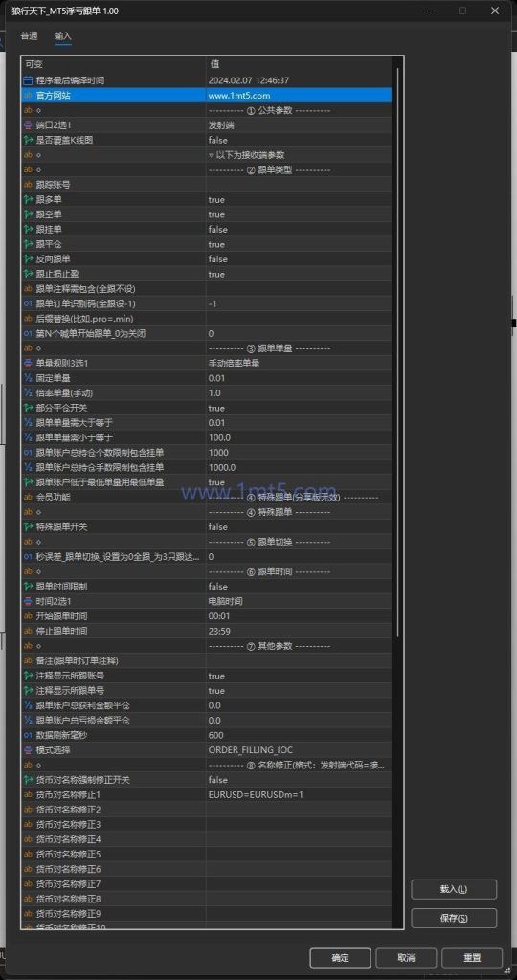Confirm with the 确定 button
Viewport: 517px width, 980px height.
pyautogui.click(x=340, y=958)
